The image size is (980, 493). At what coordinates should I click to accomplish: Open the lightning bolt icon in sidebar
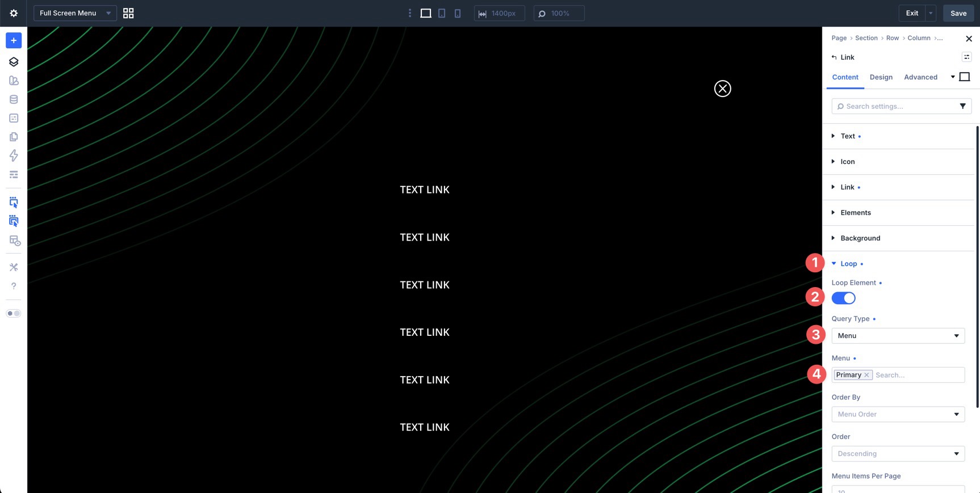14,155
